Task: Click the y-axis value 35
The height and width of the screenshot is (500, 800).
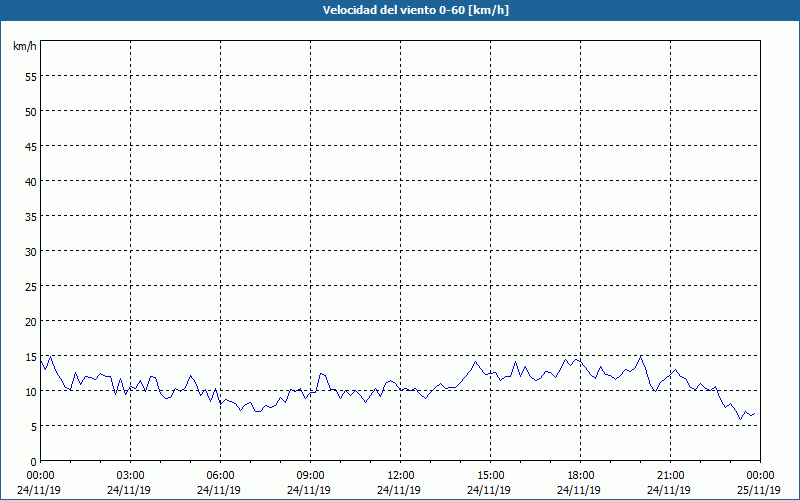Action: [31, 216]
